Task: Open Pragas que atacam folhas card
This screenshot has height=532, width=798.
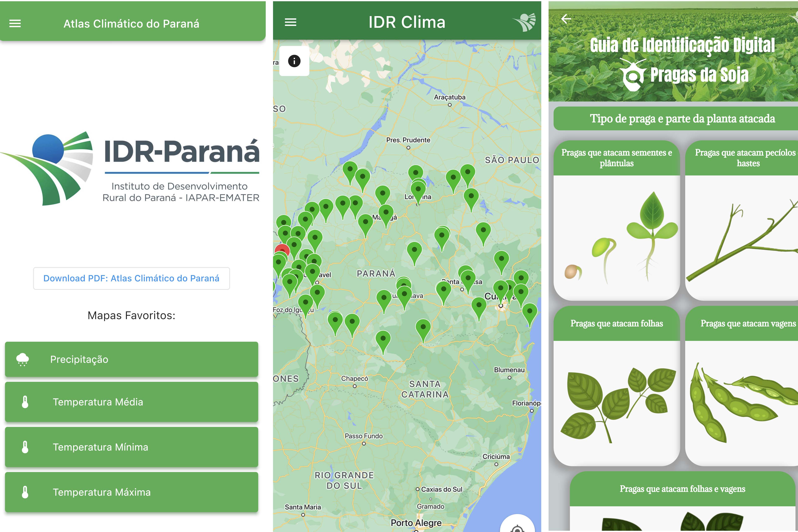Action: (x=616, y=386)
